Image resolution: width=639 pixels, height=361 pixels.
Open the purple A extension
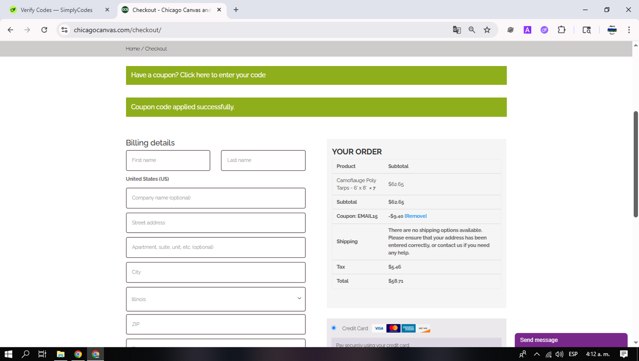coord(527,30)
